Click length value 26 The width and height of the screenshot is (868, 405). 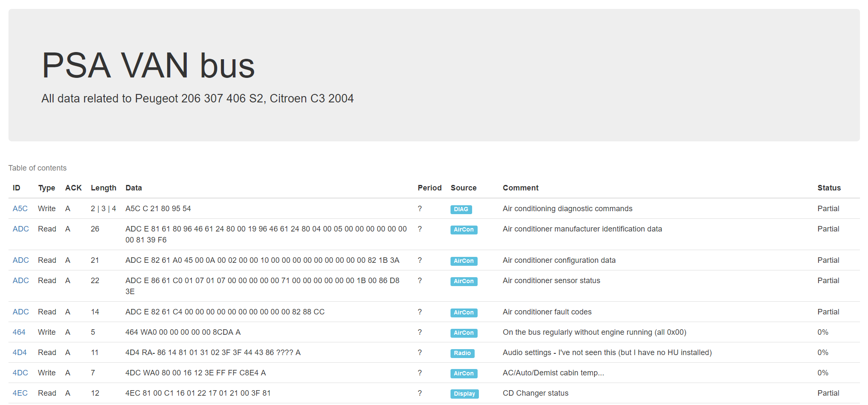coord(95,229)
